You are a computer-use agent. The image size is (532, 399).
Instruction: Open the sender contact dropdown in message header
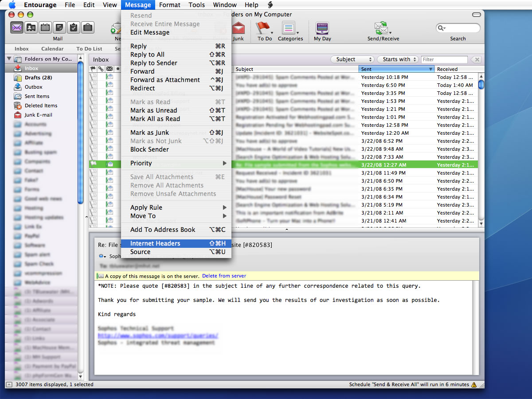[102, 256]
